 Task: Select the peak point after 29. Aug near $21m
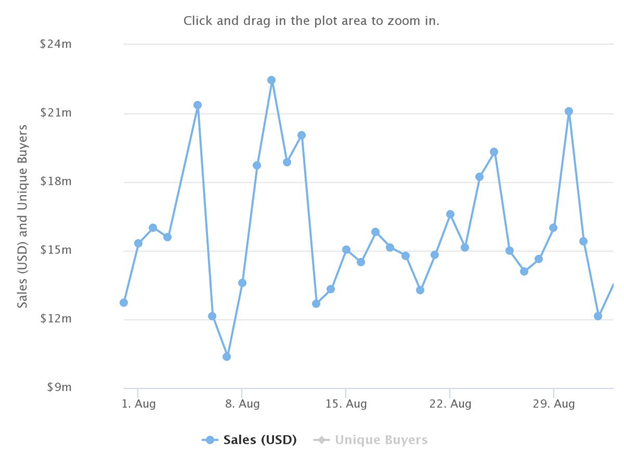click(x=569, y=111)
